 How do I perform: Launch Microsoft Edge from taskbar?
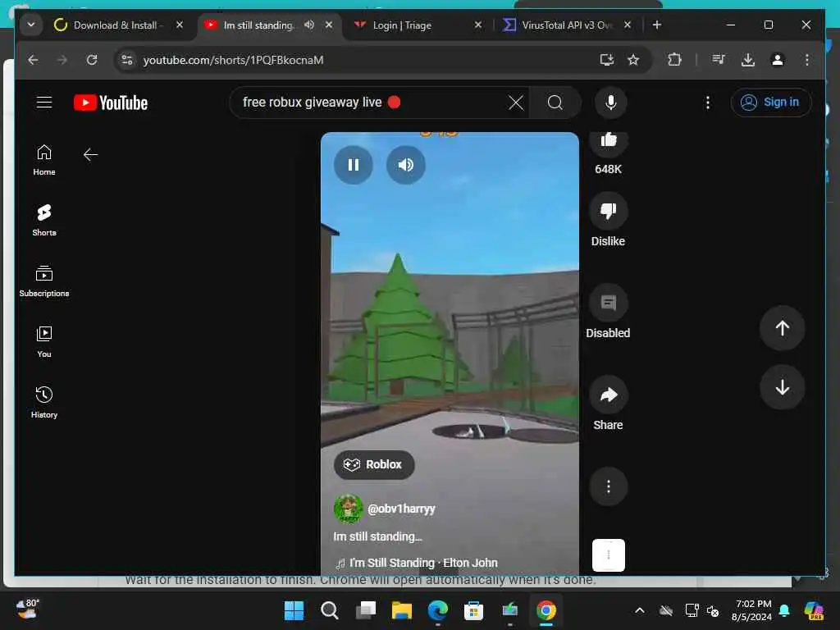coord(438,610)
